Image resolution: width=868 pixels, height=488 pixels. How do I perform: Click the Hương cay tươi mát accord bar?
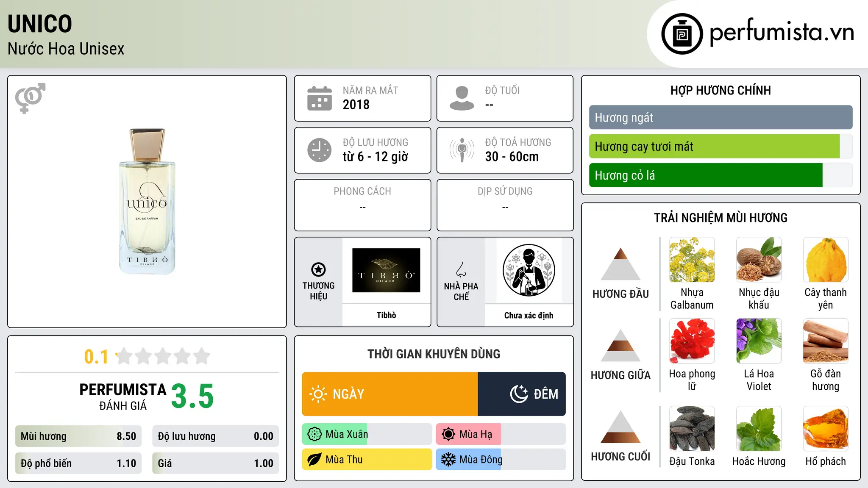click(721, 147)
